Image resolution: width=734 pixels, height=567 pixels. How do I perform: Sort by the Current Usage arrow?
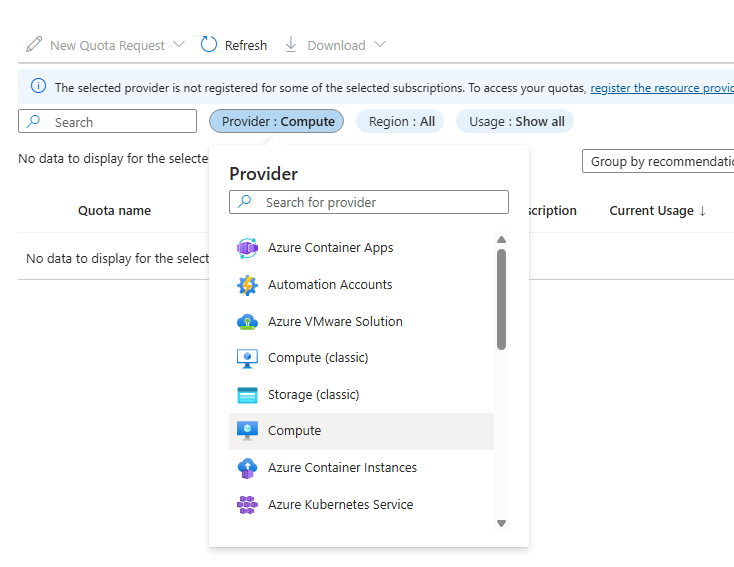[702, 211]
